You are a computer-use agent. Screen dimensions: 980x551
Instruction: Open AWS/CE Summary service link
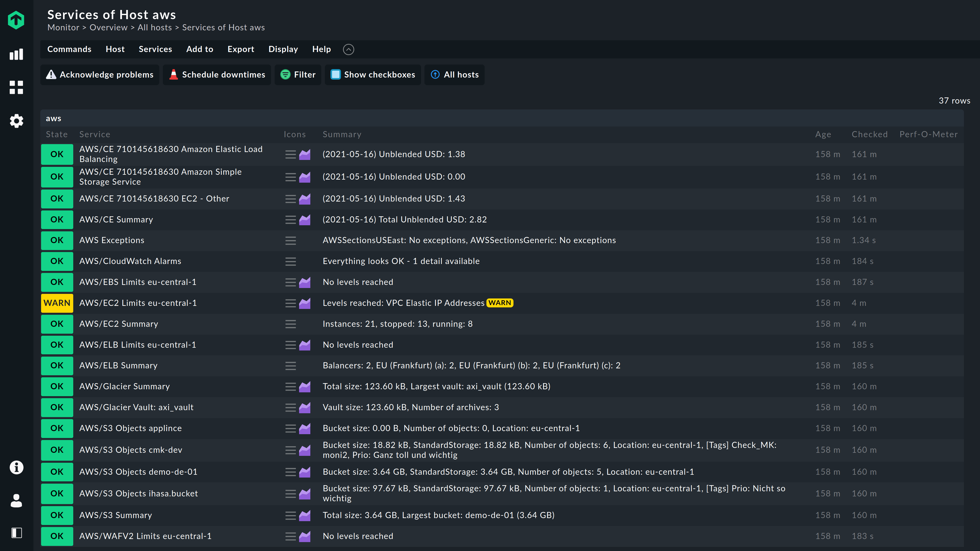[x=116, y=220]
